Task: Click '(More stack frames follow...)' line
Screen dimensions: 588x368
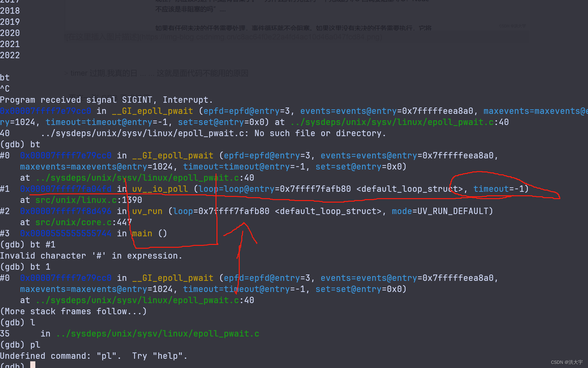Action: [x=73, y=311]
